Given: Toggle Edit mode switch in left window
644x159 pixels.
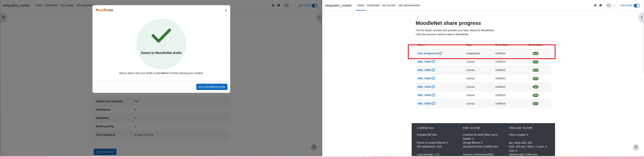Looking at the screenshot, I should tap(315, 6).
